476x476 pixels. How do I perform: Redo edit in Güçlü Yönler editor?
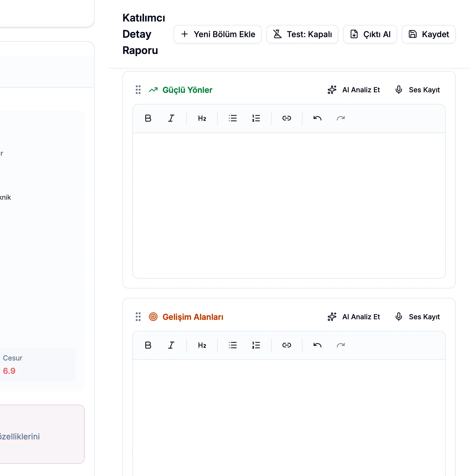click(x=341, y=118)
